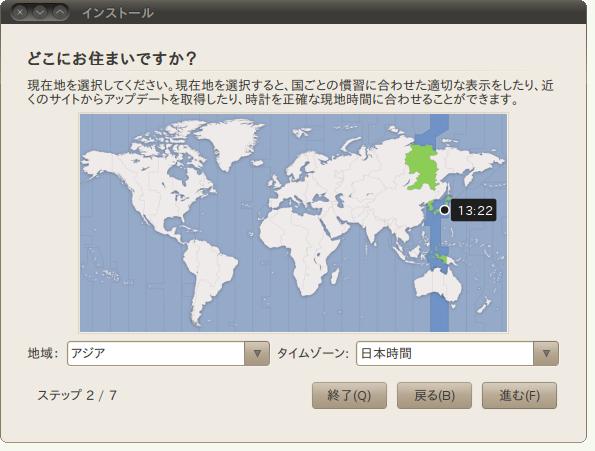Maximize the installer window

(60, 12)
